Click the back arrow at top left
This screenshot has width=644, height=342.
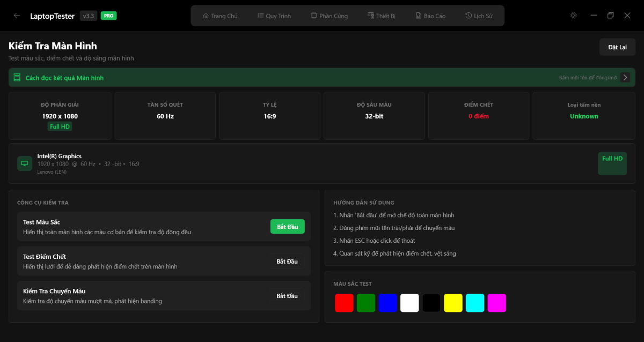pyautogui.click(x=17, y=16)
